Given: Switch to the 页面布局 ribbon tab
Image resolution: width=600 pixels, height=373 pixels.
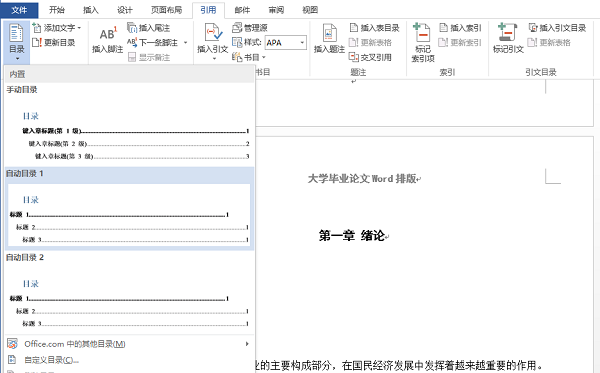Looking at the screenshot, I should [x=166, y=10].
